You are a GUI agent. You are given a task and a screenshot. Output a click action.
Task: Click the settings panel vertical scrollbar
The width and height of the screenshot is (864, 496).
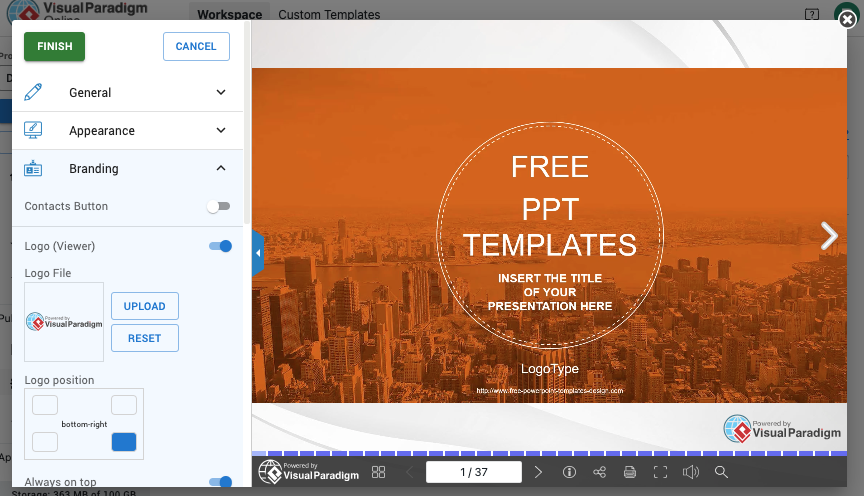(x=247, y=121)
